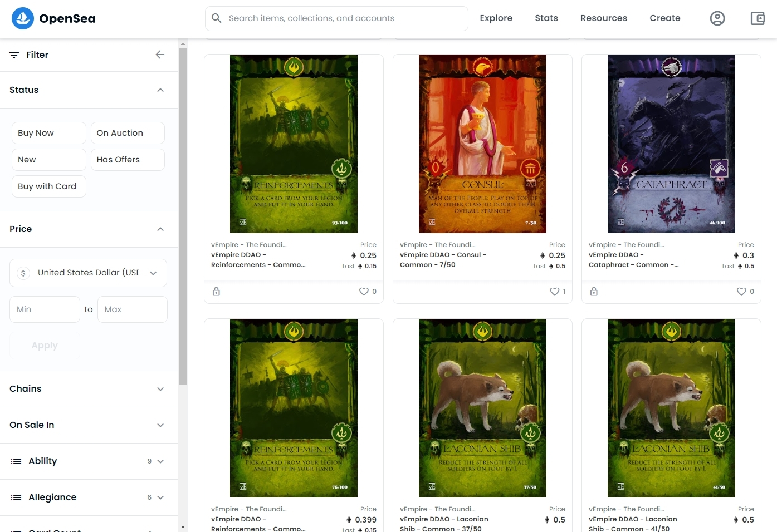Click lock icon on Cataphract card
Viewport: 777px width, 532px height.
pos(594,292)
